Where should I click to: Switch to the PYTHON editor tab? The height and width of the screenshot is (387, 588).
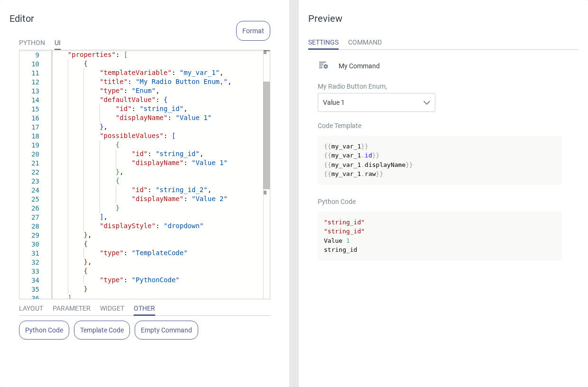click(32, 43)
